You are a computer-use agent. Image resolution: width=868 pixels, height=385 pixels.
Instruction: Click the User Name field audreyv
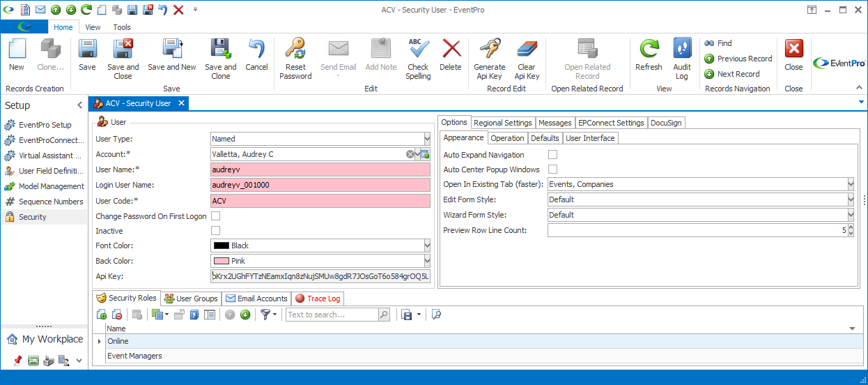click(x=320, y=169)
